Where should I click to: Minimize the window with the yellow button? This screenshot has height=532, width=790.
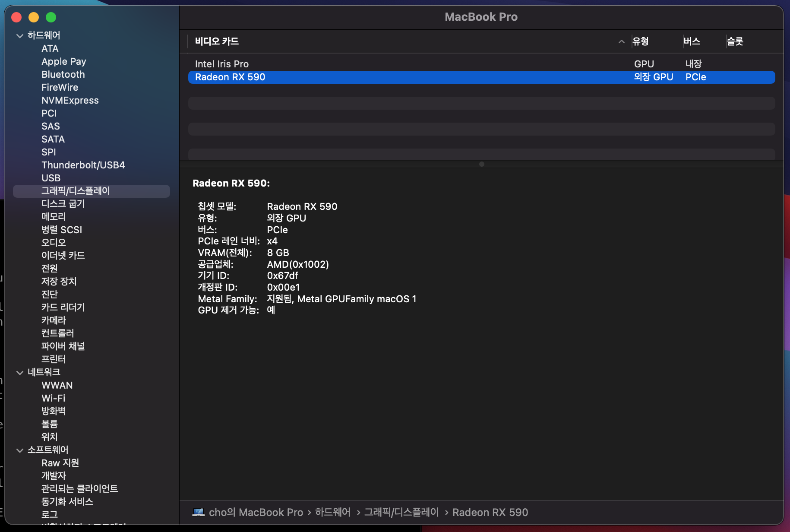tap(34, 17)
